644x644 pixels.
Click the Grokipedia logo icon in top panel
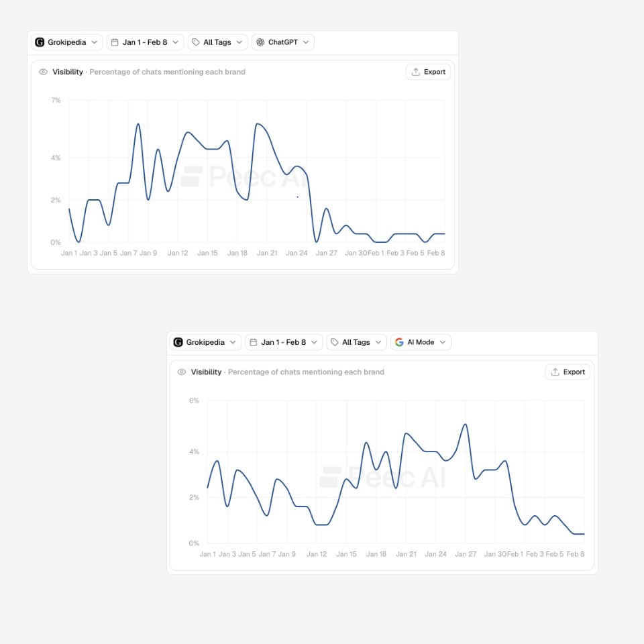pyautogui.click(x=40, y=42)
